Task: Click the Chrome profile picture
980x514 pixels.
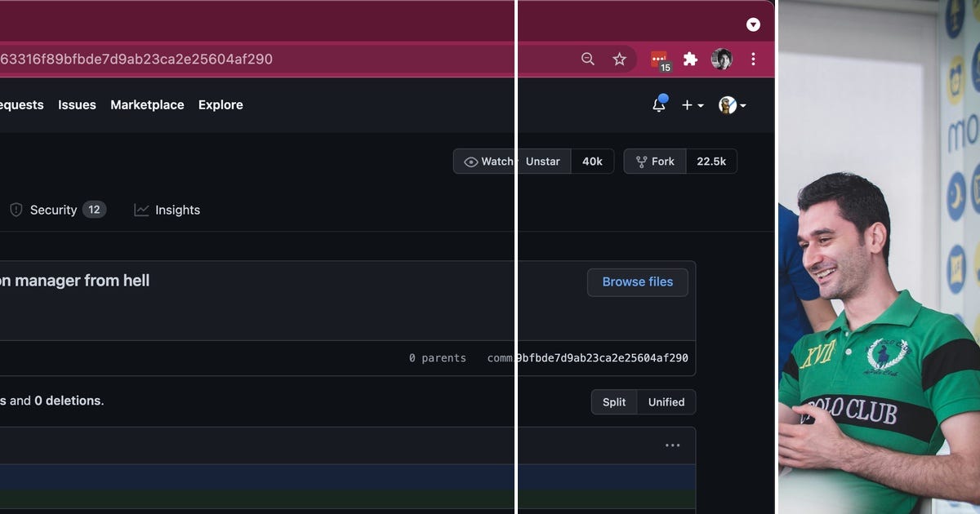Action: pyautogui.click(x=722, y=59)
